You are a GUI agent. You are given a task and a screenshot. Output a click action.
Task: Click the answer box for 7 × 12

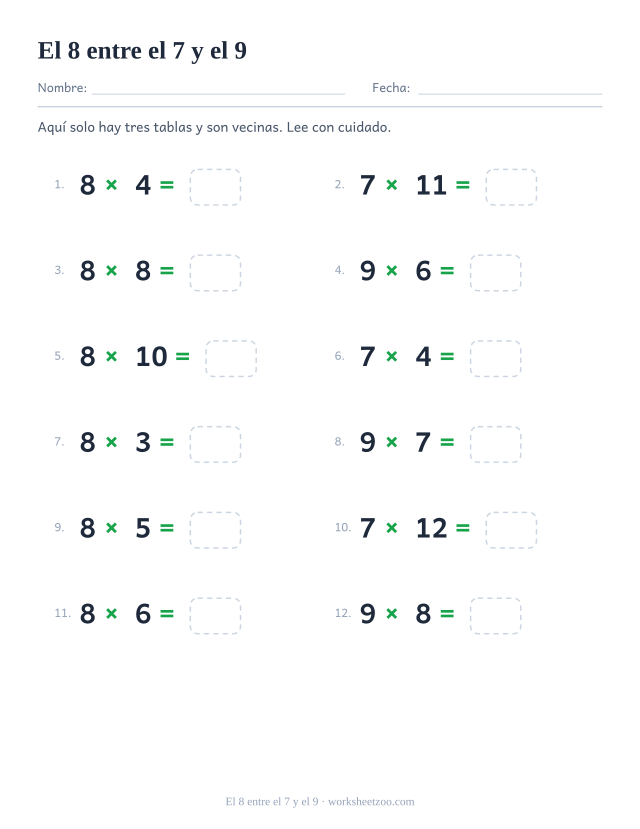511,530
